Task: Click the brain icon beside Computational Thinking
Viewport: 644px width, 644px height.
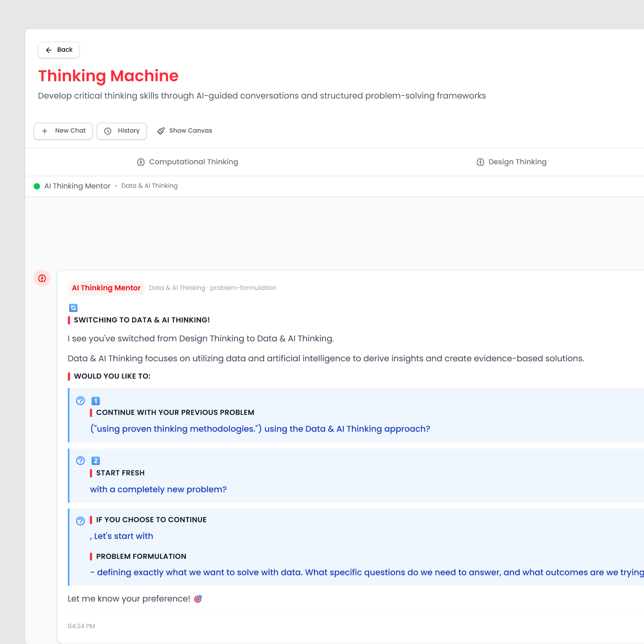Action: click(x=141, y=162)
